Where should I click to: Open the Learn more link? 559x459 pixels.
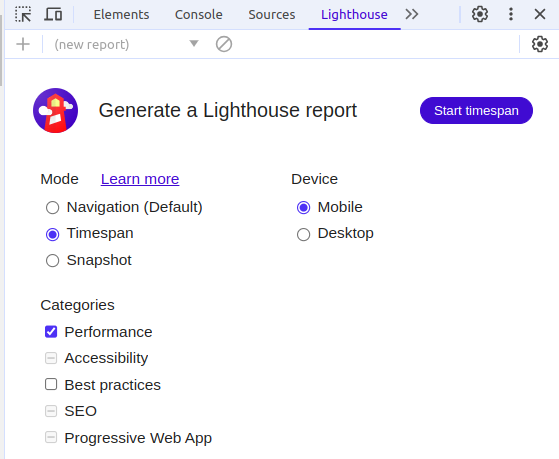tap(140, 179)
